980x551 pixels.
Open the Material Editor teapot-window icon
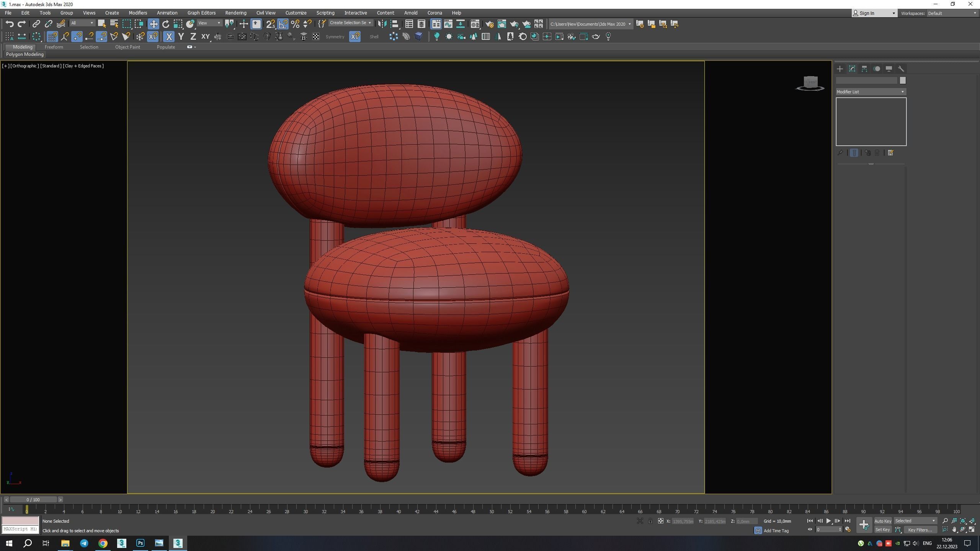[x=475, y=24]
